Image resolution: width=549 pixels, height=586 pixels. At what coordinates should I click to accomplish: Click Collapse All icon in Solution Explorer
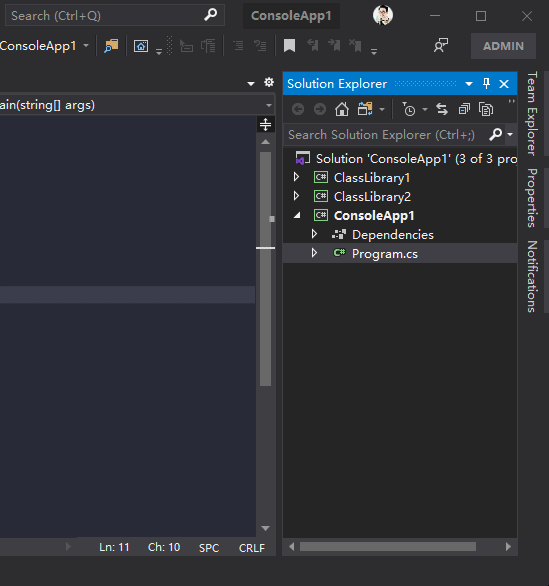464,110
